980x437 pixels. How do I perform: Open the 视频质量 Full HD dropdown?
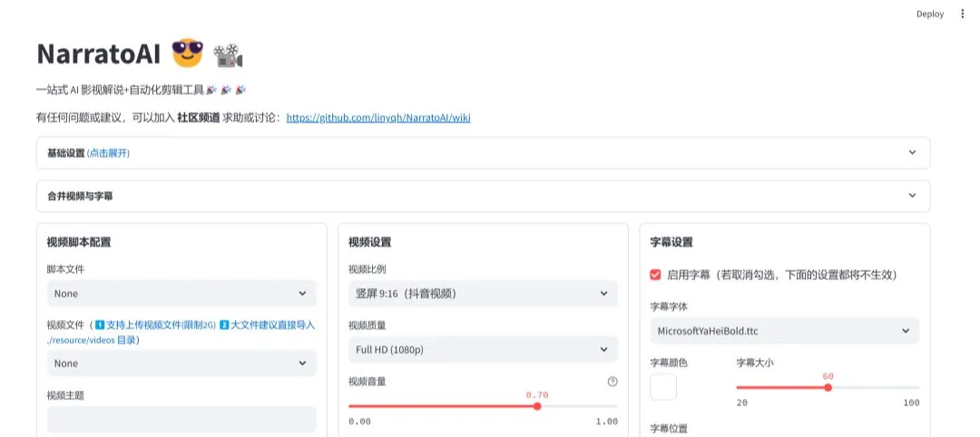pyautogui.click(x=483, y=350)
